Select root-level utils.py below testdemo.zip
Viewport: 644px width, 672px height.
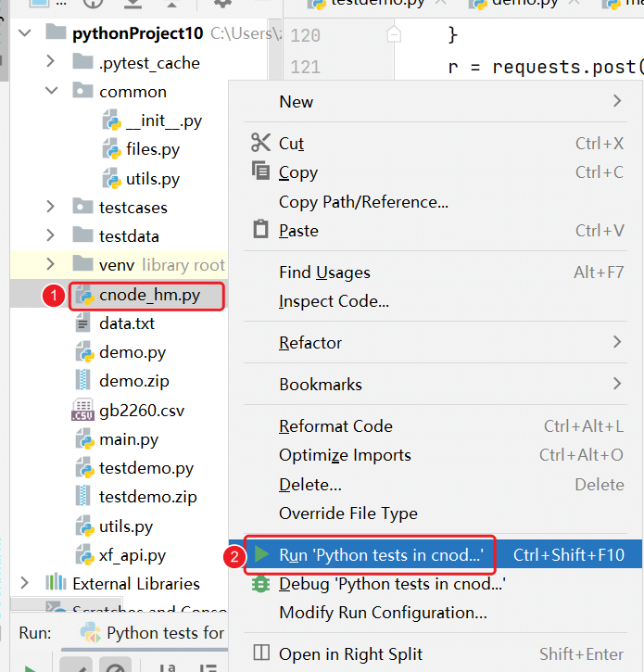click(126, 526)
